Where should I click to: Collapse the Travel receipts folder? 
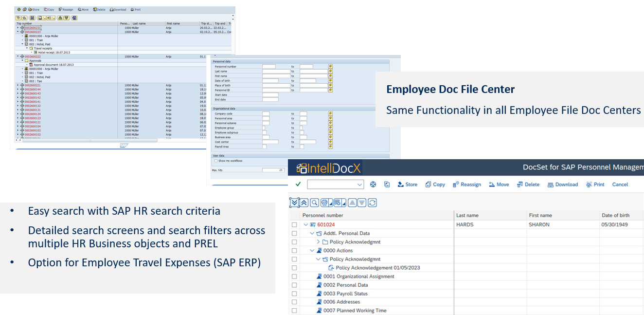coord(27,49)
